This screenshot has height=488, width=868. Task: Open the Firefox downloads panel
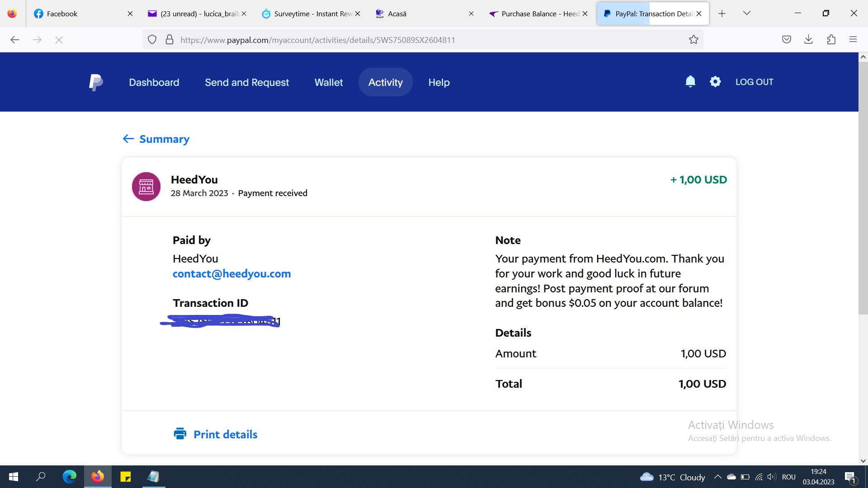pos(809,40)
